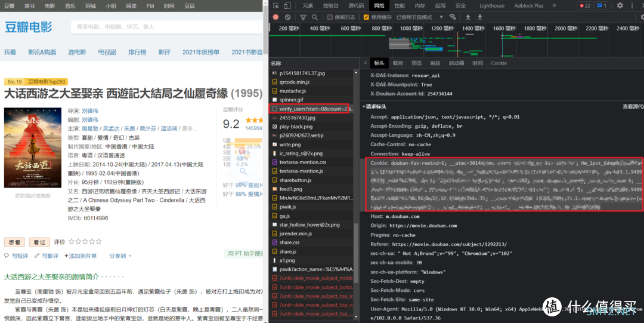Switch to the 元素 panel
The image size is (644, 323).
(308, 6)
